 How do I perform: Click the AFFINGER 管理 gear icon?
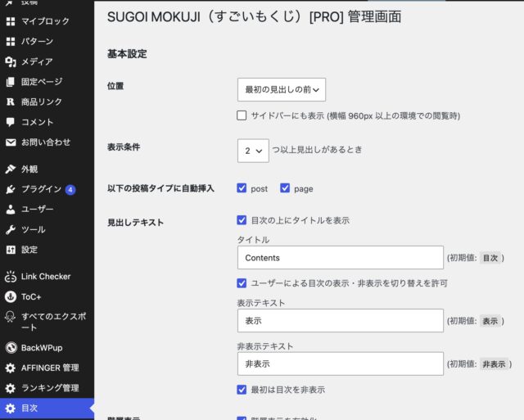[x=11, y=368]
